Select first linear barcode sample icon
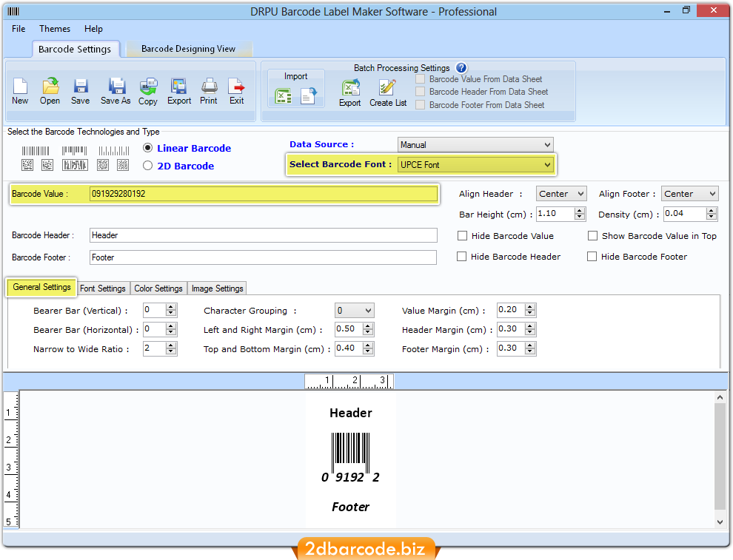 [36, 151]
